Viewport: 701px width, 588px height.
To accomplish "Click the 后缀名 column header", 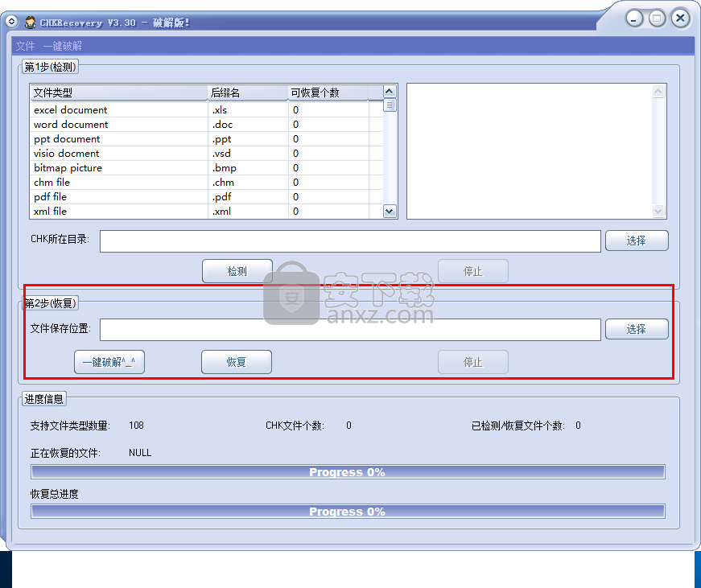I will [x=248, y=93].
